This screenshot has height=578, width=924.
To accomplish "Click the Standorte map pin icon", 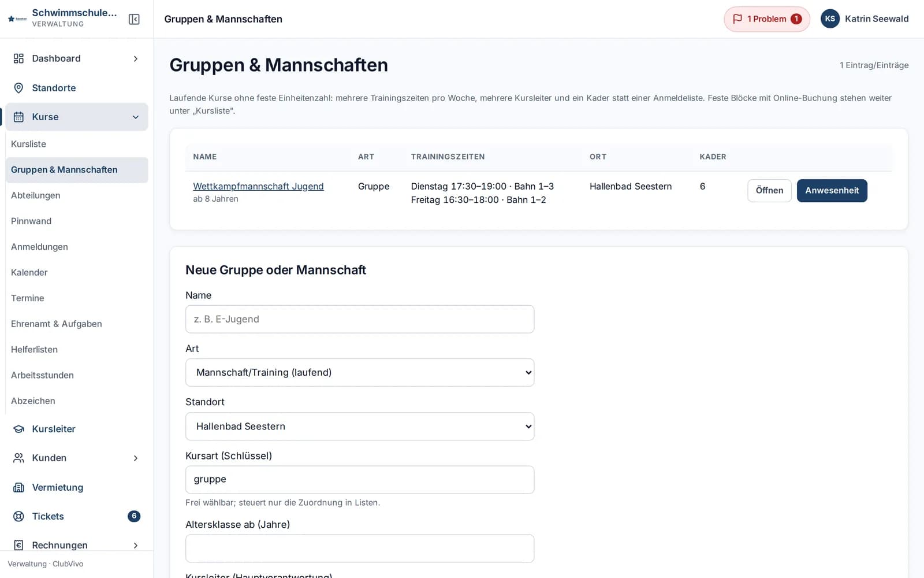I will (18, 88).
